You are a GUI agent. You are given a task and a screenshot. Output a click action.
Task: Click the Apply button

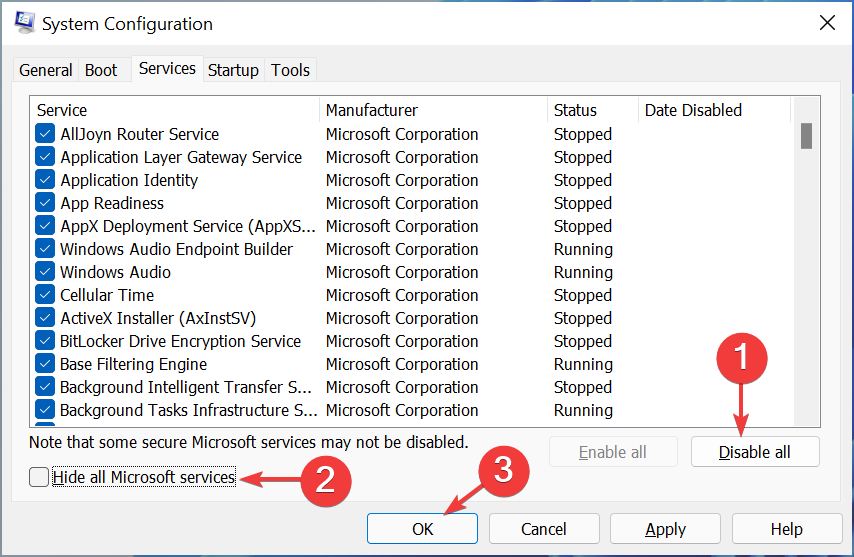pyautogui.click(x=665, y=529)
